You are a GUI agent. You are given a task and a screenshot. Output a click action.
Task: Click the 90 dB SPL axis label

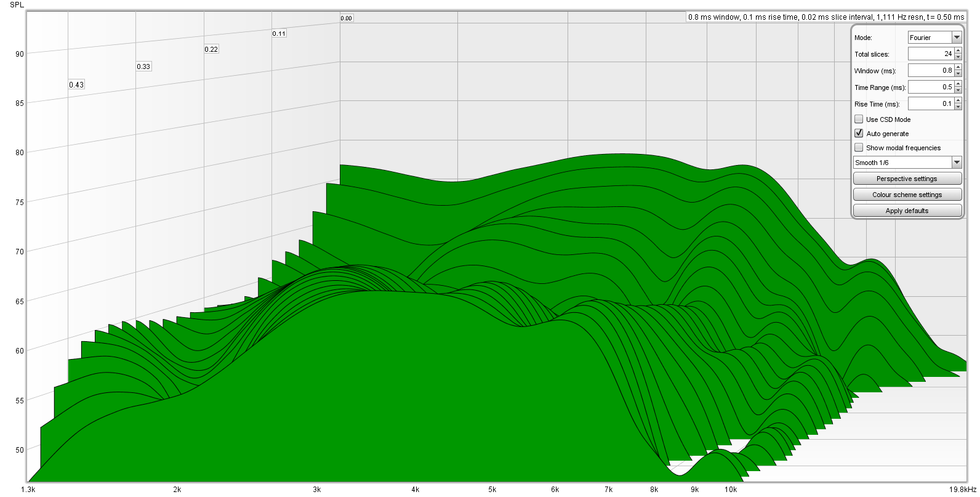(x=20, y=54)
